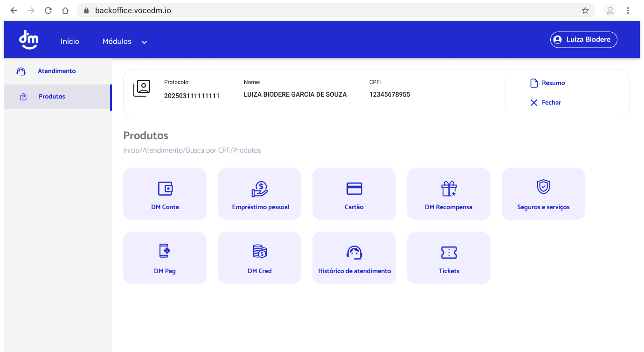
Task: Select the Seguros e serviços shield icon
Action: [x=543, y=188]
